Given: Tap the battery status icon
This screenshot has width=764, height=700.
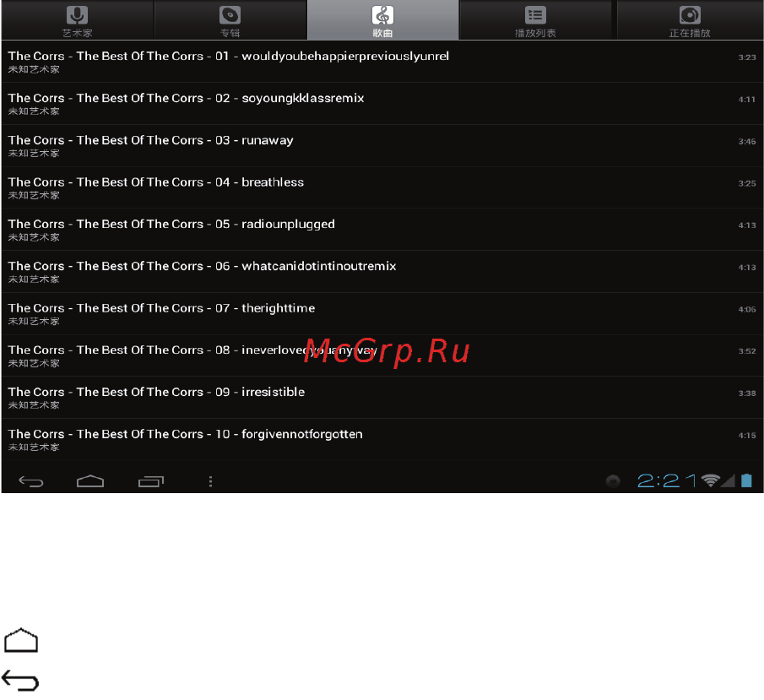Looking at the screenshot, I should [x=746, y=480].
